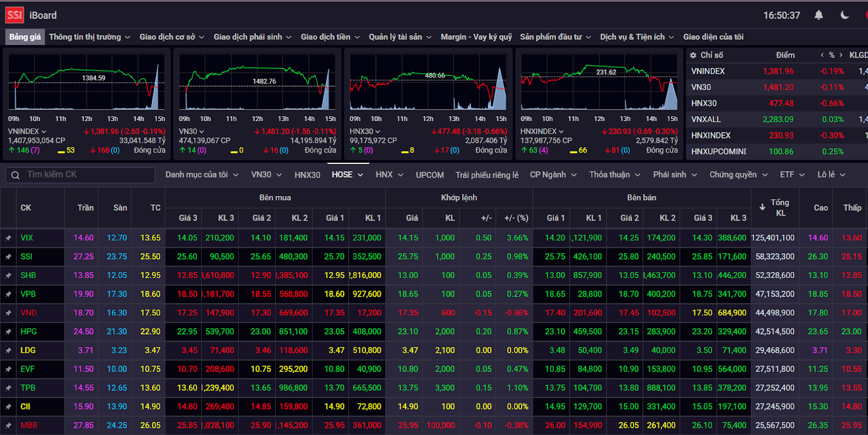Open the notifications bell
Viewport: 868px width, 435px height.
click(x=819, y=15)
